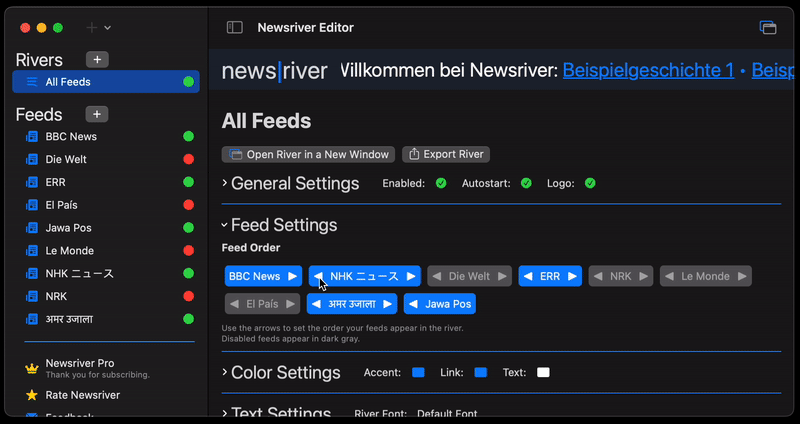Add a new feed with plus button
Screen dimensions: 800x424
click(97, 114)
